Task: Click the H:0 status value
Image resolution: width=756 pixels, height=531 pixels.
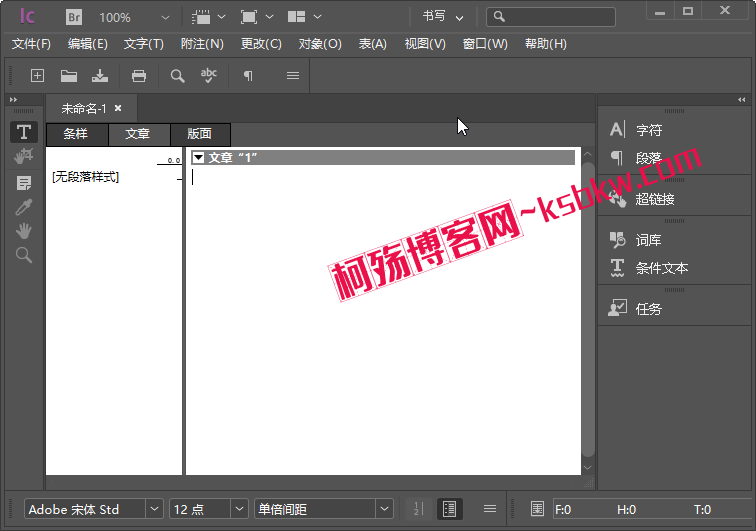Action: point(626,509)
